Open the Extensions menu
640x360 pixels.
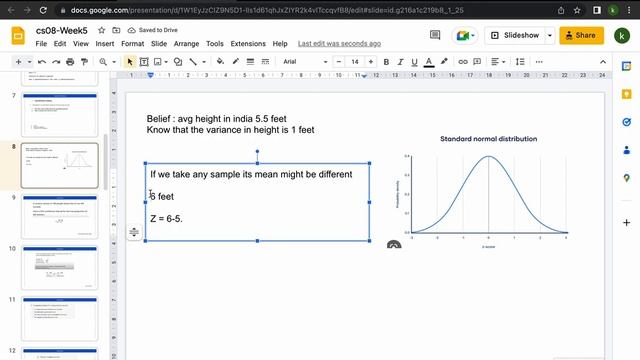248,44
